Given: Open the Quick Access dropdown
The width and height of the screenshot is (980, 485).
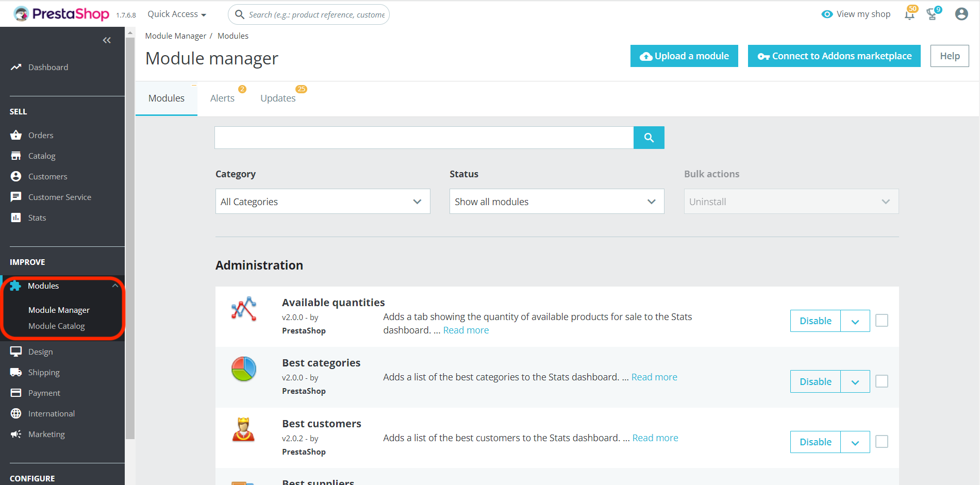Looking at the screenshot, I should pyautogui.click(x=177, y=14).
